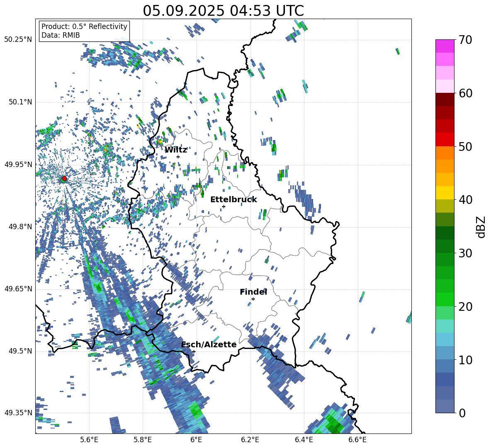Click the Wiltz station cross marker

click(x=178, y=157)
